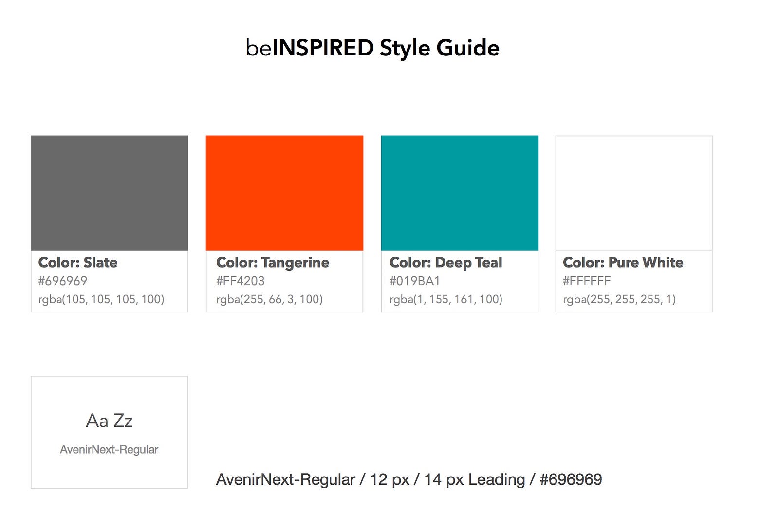
Task: Click the 'Aa Zz' font sample
Action: [109, 421]
